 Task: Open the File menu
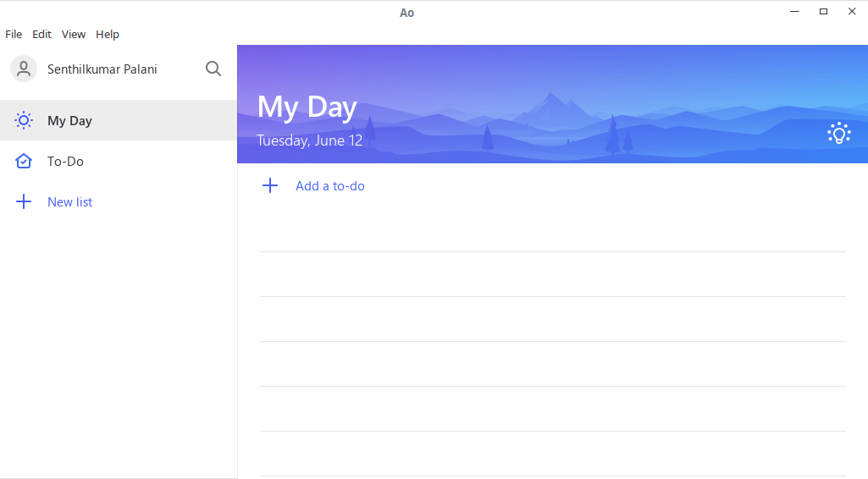pos(14,35)
